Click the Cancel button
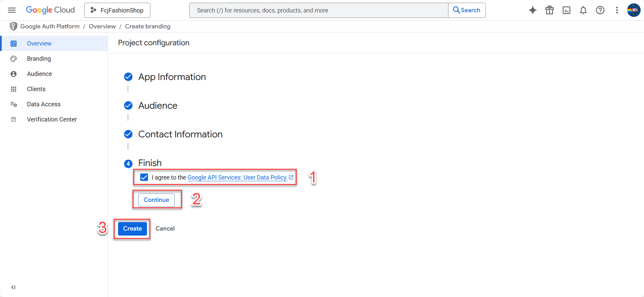644x297 pixels. click(x=165, y=228)
